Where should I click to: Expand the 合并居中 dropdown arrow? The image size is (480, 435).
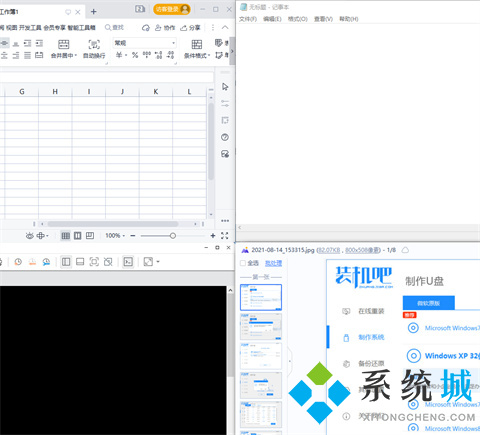coord(76,56)
